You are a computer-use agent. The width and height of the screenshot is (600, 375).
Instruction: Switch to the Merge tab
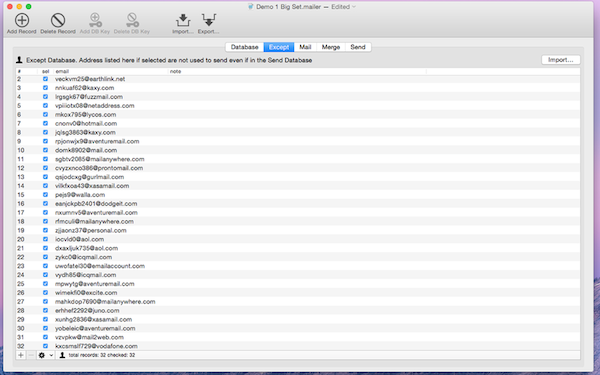tap(331, 47)
